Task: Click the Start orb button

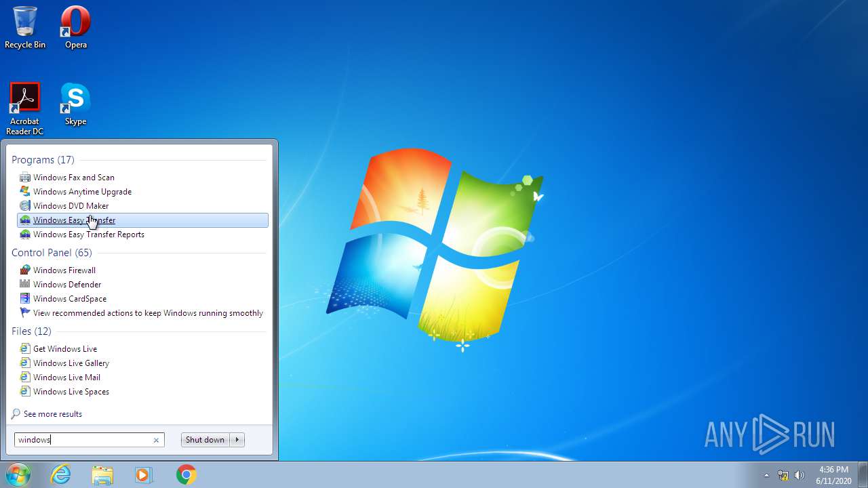Action: pos(18,474)
